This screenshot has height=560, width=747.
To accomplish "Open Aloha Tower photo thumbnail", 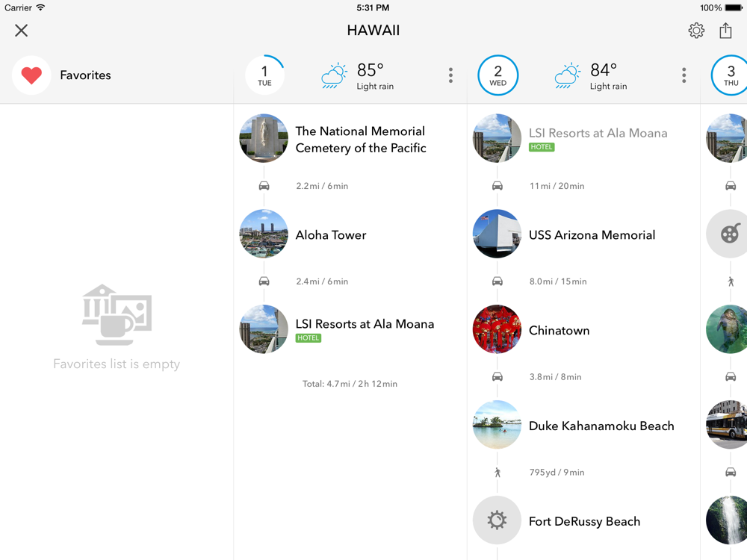I will click(x=264, y=234).
